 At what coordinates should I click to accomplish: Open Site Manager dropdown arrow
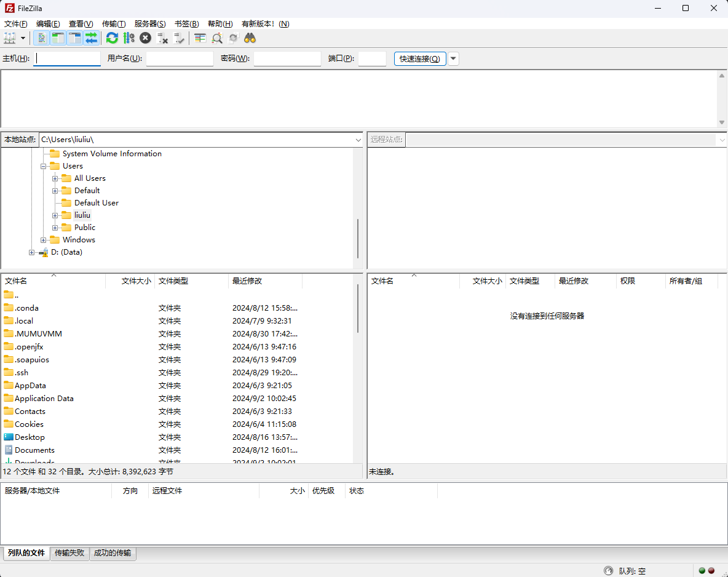23,38
